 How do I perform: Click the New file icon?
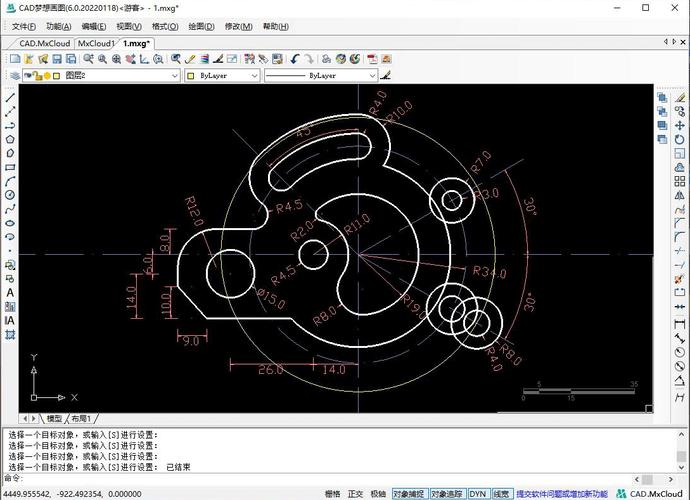click(15, 59)
